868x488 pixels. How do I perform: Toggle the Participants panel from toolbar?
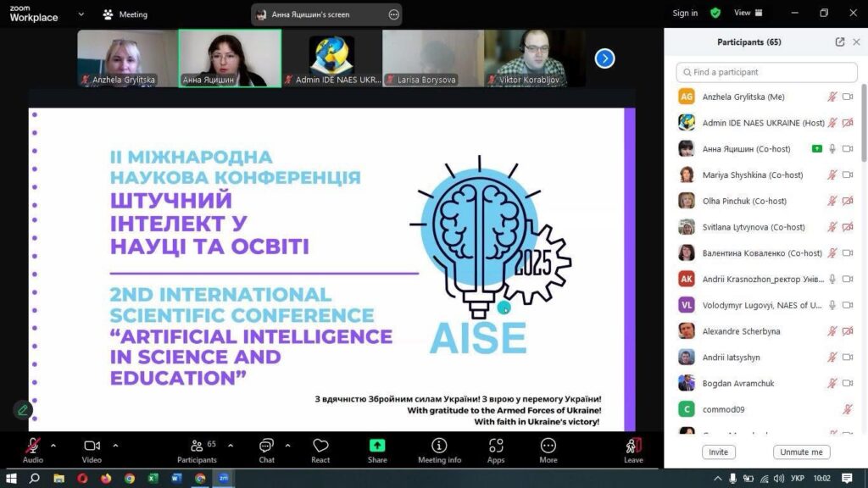197,449
